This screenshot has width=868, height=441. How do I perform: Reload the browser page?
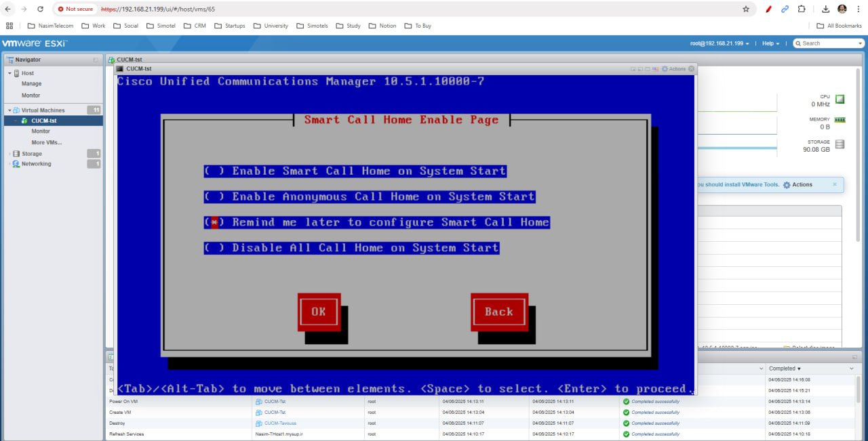coord(40,9)
